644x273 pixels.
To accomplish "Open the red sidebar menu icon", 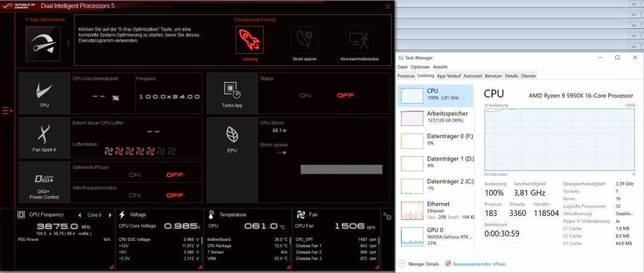I will [7, 110].
